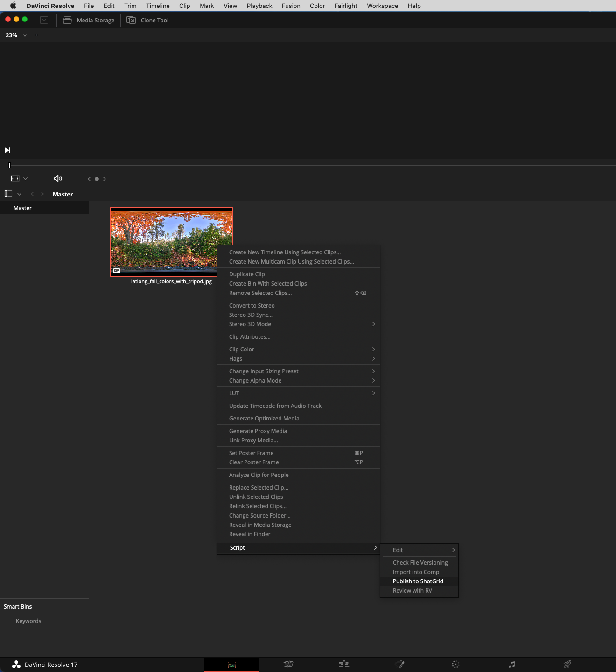Expand the Flags submenu
The width and height of the screenshot is (616, 672).
click(x=299, y=359)
